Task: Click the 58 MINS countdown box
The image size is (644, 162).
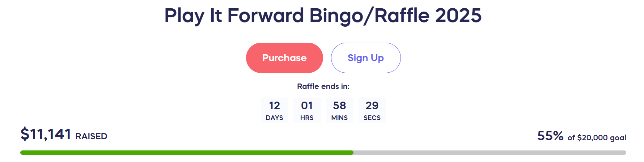Action: [339, 110]
